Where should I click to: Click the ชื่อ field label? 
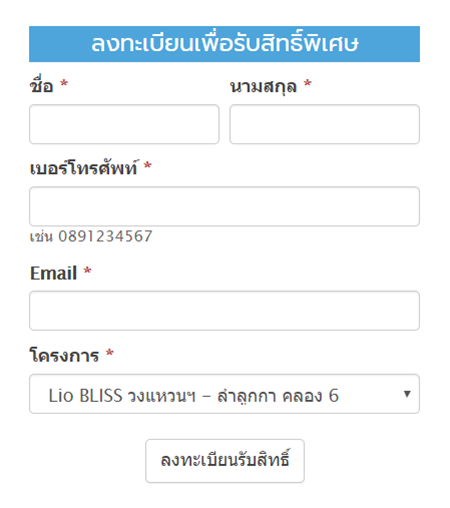(42, 86)
